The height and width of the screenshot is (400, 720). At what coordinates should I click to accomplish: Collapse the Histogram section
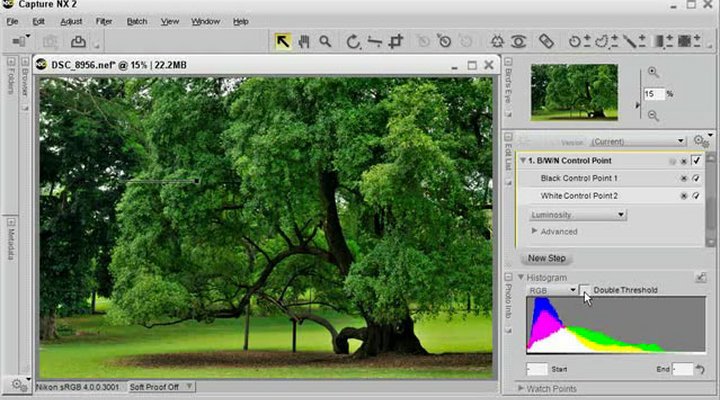pos(521,277)
